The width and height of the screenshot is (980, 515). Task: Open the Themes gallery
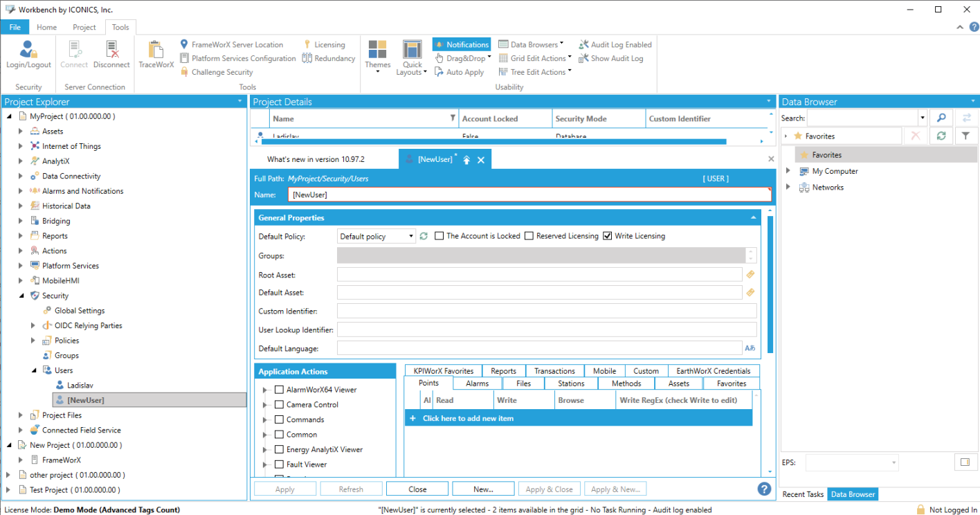click(x=378, y=57)
